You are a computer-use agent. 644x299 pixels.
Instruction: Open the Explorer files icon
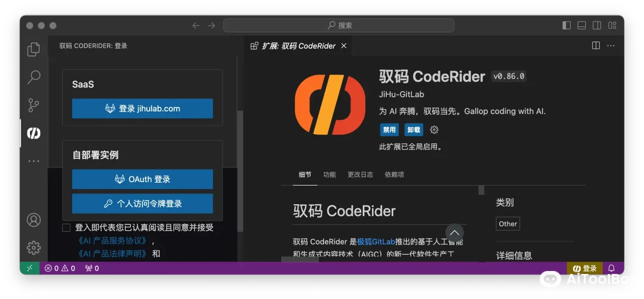tap(33, 49)
